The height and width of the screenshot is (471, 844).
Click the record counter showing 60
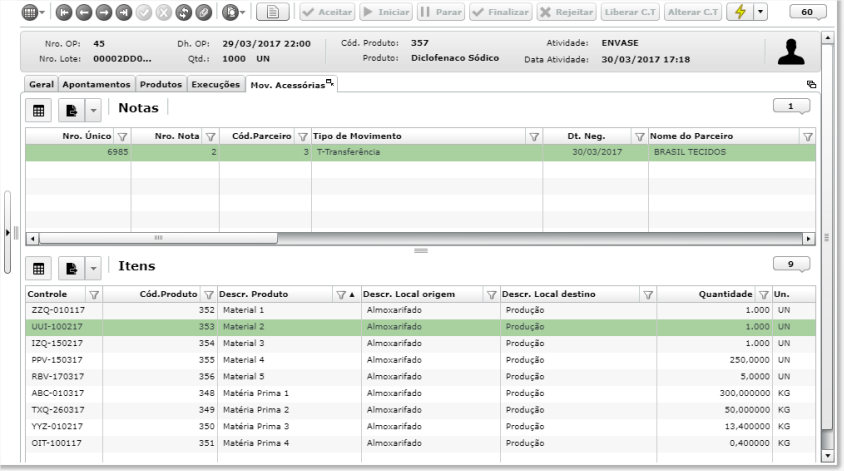(807, 12)
